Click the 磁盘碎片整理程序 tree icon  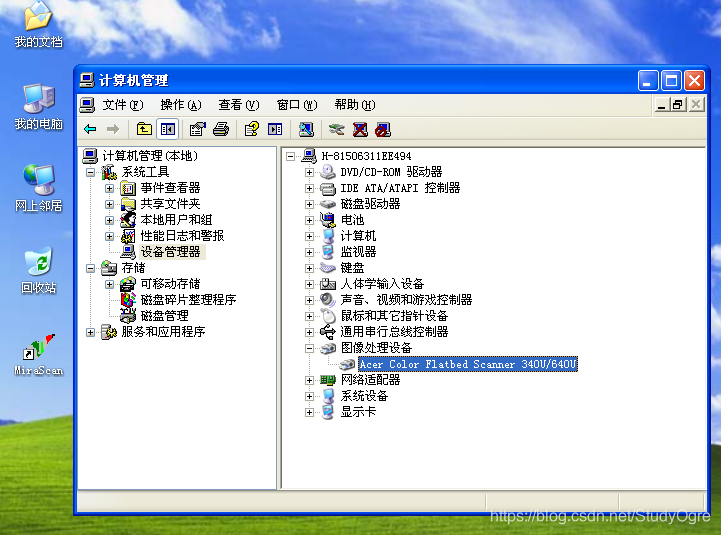tap(128, 299)
